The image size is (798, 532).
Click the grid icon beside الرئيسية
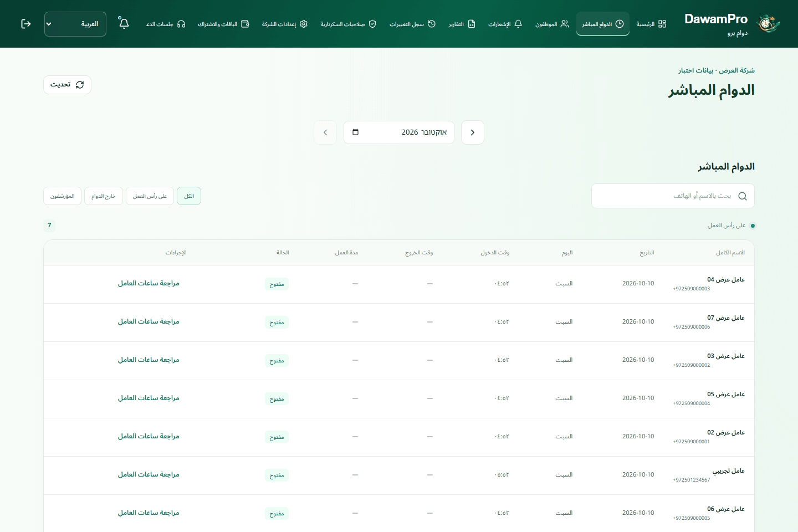pyautogui.click(x=662, y=24)
